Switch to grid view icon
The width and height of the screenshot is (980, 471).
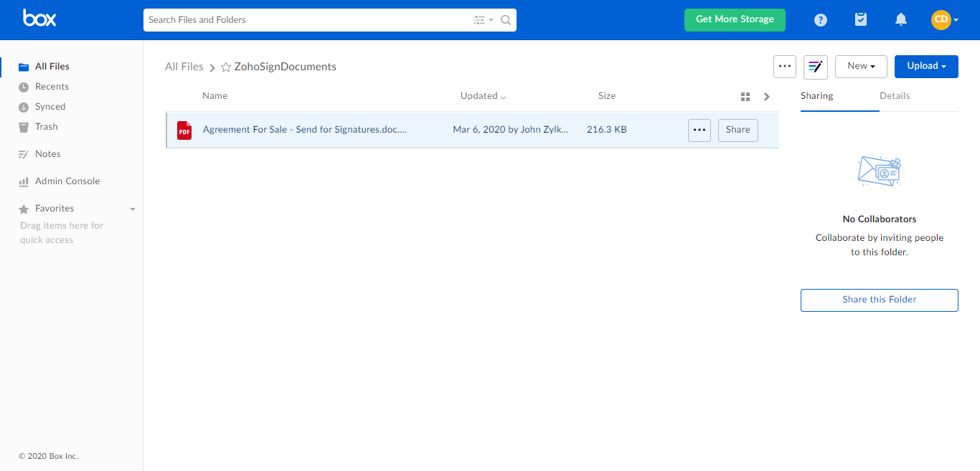[x=745, y=97]
